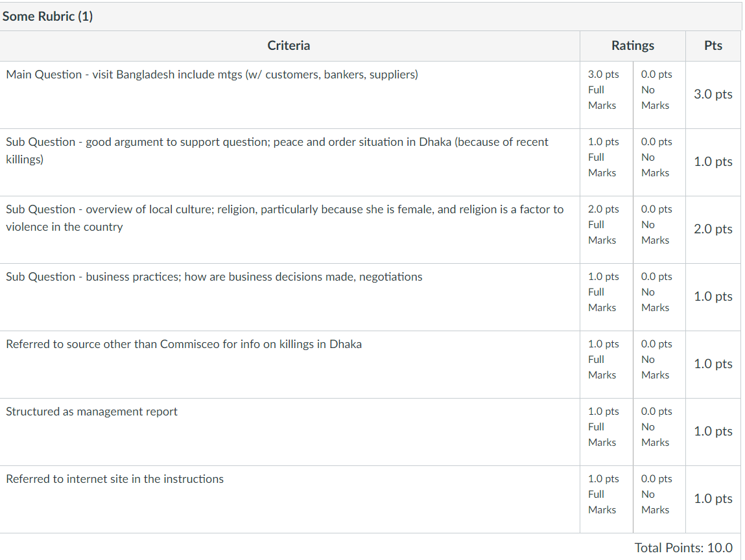Pick No Marks for internet site reference criterion
This screenshot has height=560, width=745.
pyautogui.click(x=659, y=499)
